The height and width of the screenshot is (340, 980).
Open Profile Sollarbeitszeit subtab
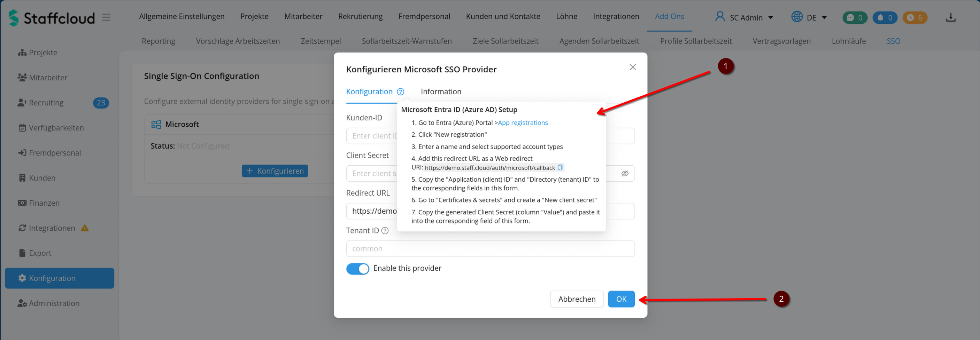(696, 41)
